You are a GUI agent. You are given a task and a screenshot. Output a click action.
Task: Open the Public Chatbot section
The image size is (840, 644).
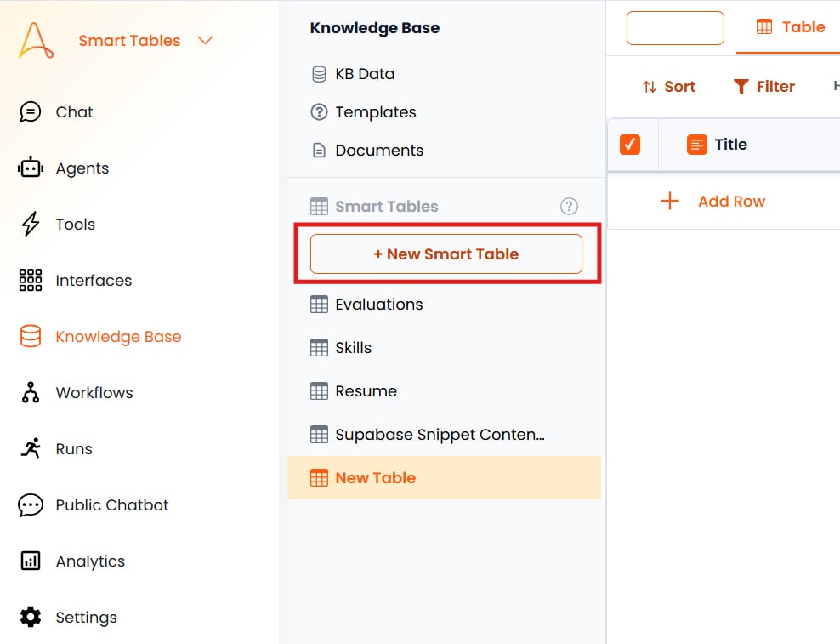click(x=111, y=504)
